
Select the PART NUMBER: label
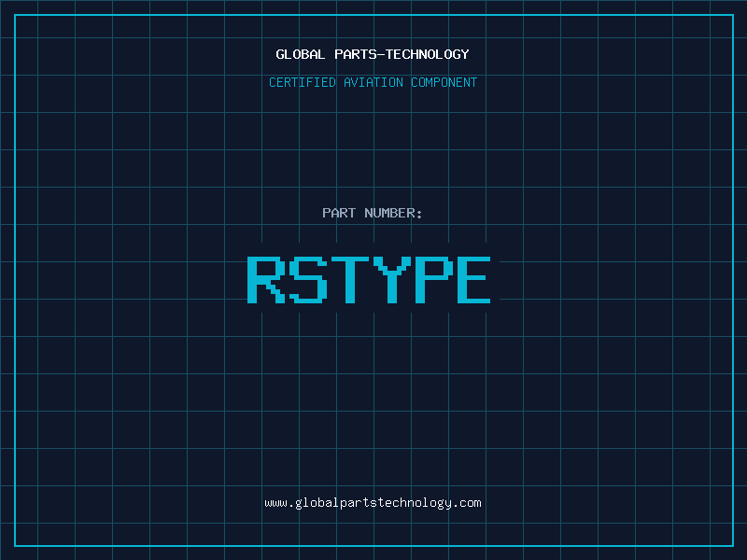[x=373, y=214]
